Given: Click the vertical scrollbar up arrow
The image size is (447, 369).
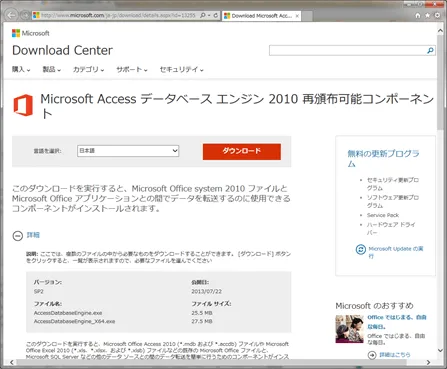Looking at the screenshot, I should point(440,30).
